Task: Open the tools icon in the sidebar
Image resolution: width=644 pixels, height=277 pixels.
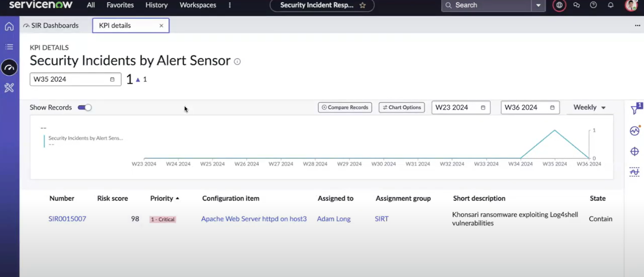Action: (x=9, y=88)
